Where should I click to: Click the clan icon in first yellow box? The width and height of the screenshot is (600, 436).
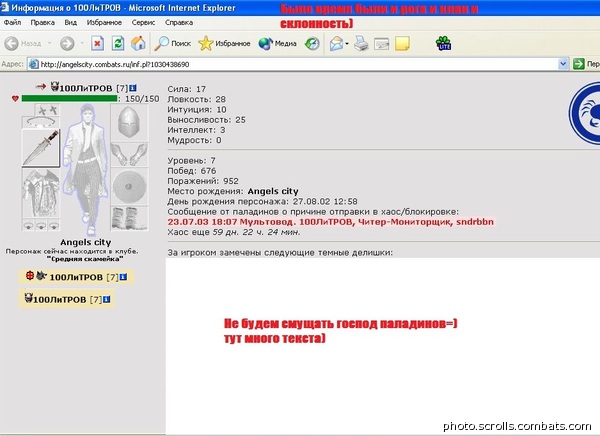click(x=41, y=275)
